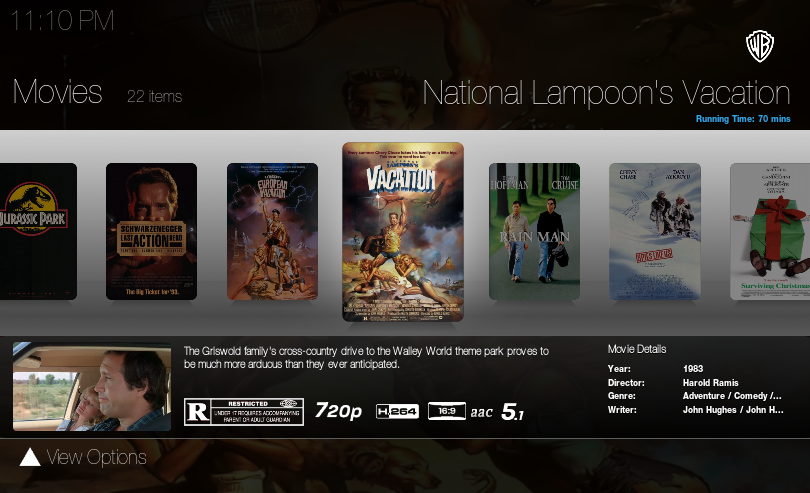
Task: Click the 720p resolution flag
Action: pos(338,411)
